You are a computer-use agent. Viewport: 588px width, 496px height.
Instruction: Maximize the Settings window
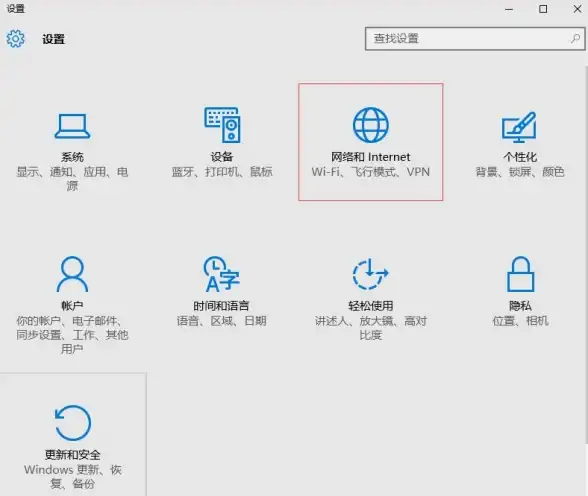pos(543,9)
